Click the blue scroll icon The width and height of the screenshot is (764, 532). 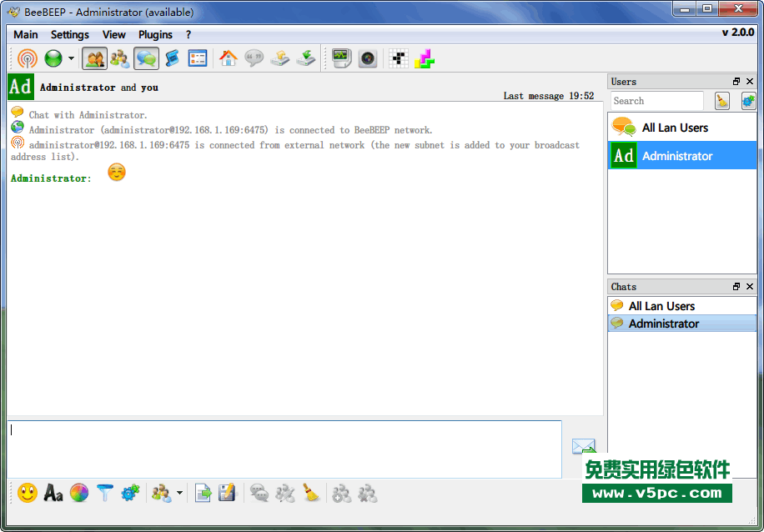tap(172, 58)
